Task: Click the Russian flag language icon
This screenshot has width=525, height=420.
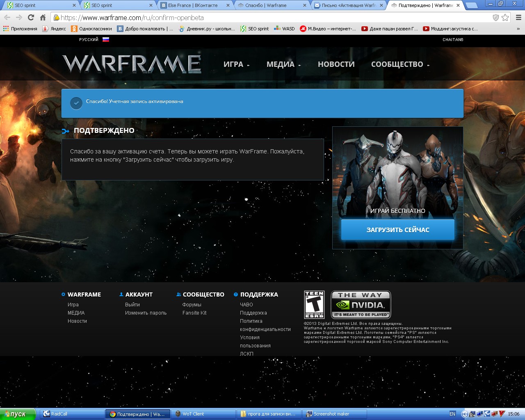Action: [x=106, y=40]
